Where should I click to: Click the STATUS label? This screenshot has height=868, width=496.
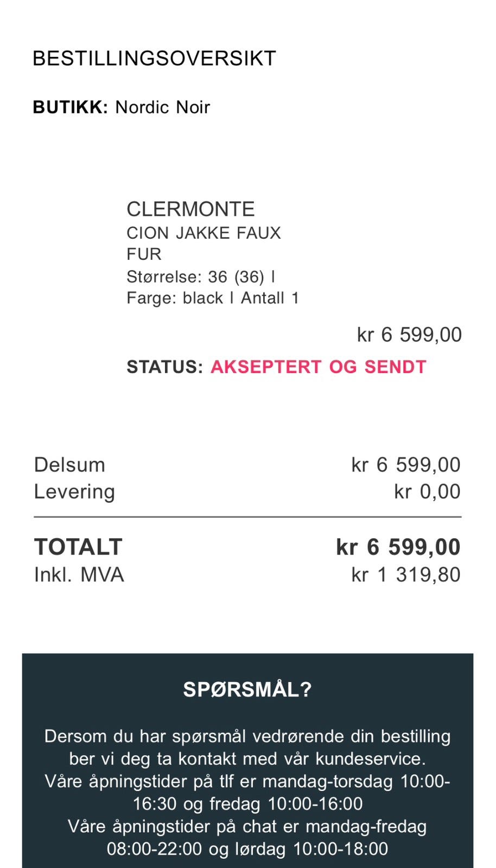(164, 367)
